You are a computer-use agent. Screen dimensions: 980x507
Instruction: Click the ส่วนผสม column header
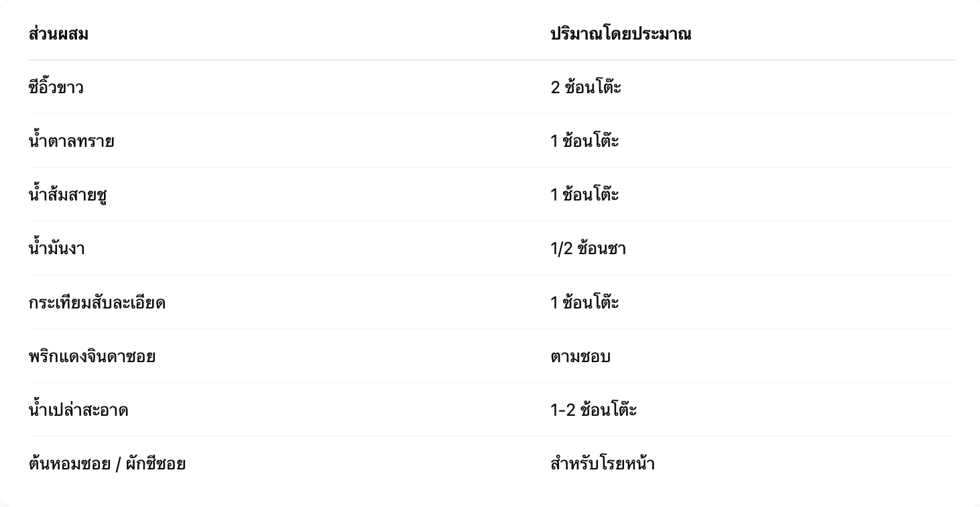(58, 34)
